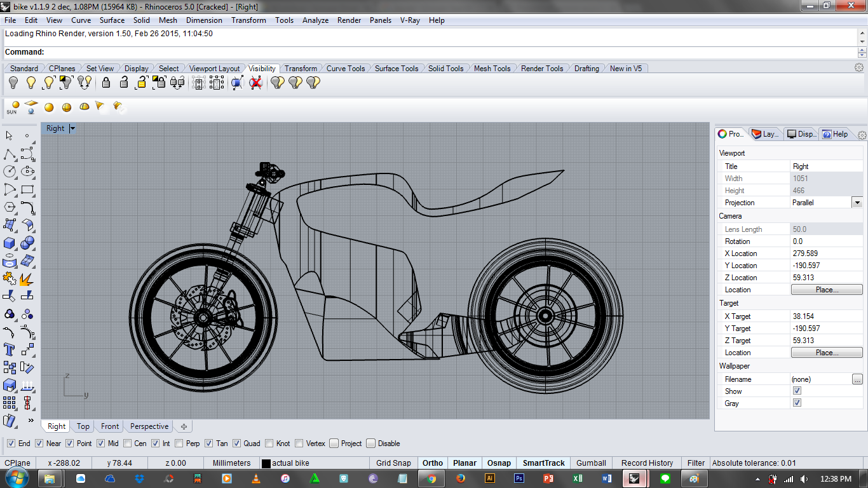Click the Swap Hidden and Visible bulbs icon

85,83
